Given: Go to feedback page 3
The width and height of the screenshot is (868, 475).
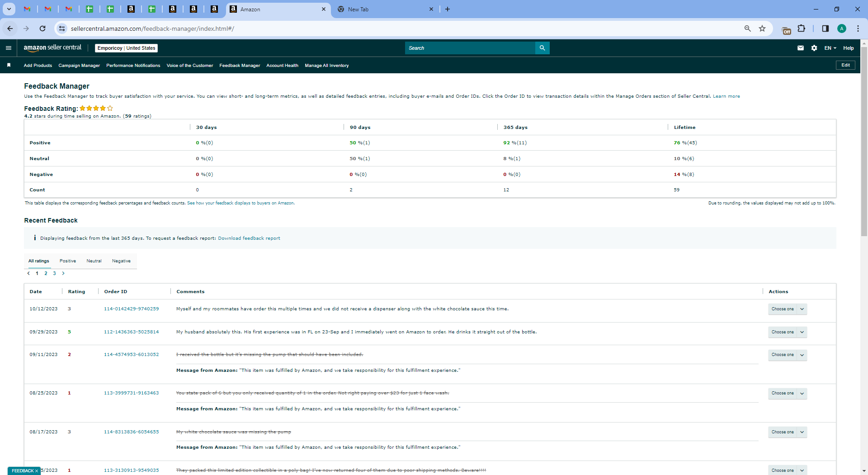Looking at the screenshot, I should coord(54,273).
